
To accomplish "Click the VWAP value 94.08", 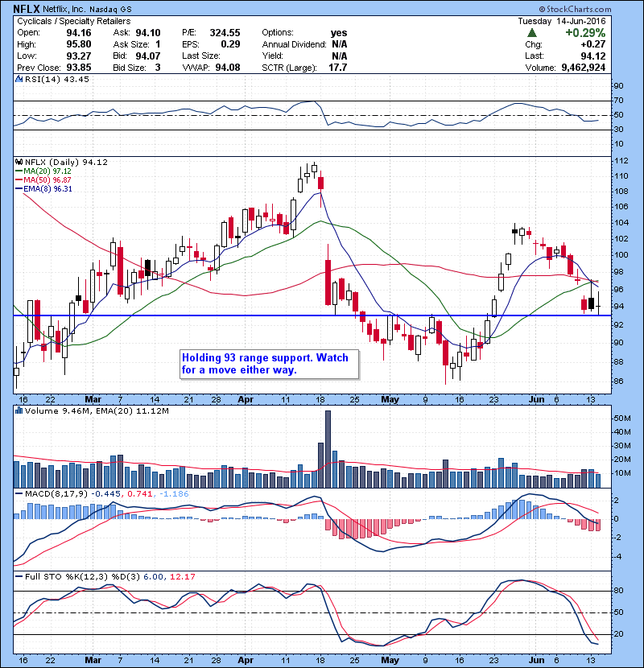I will [227, 68].
